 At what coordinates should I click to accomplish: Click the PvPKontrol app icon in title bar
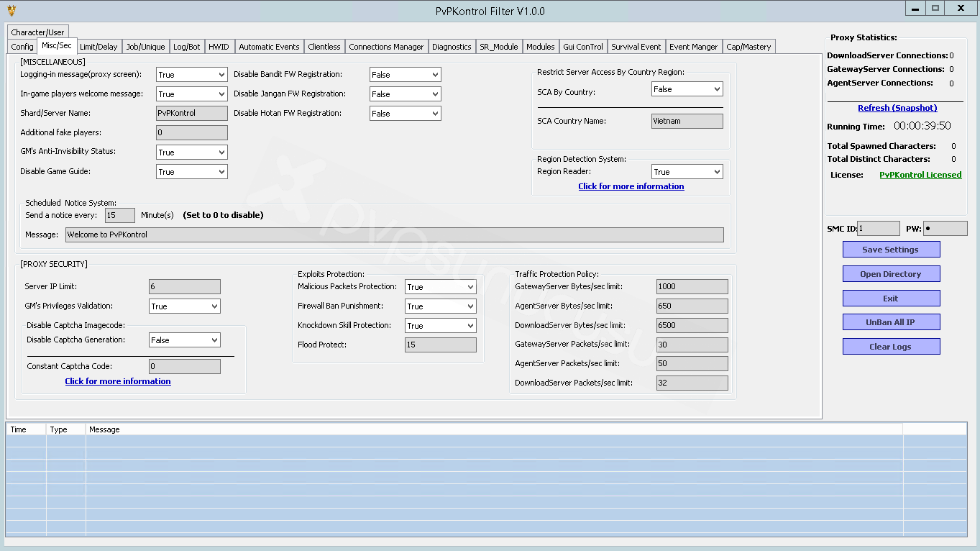coord(11,11)
